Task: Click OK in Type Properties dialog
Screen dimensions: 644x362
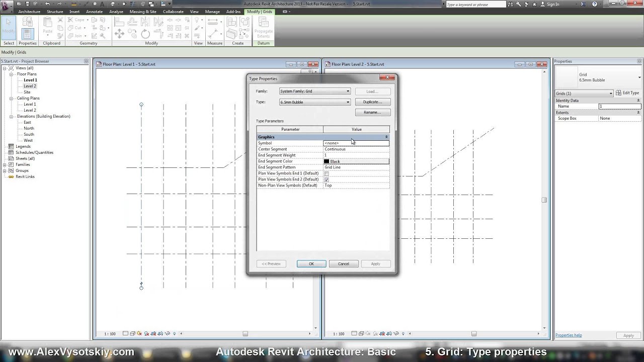Action: click(x=311, y=264)
